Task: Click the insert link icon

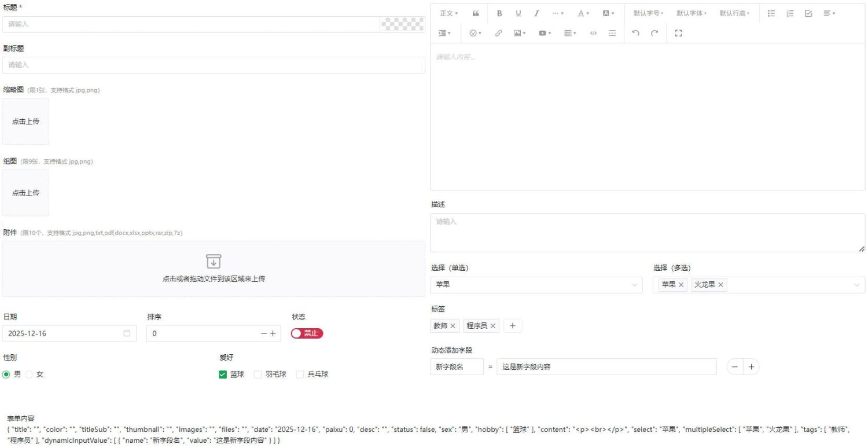Action: pyautogui.click(x=498, y=34)
